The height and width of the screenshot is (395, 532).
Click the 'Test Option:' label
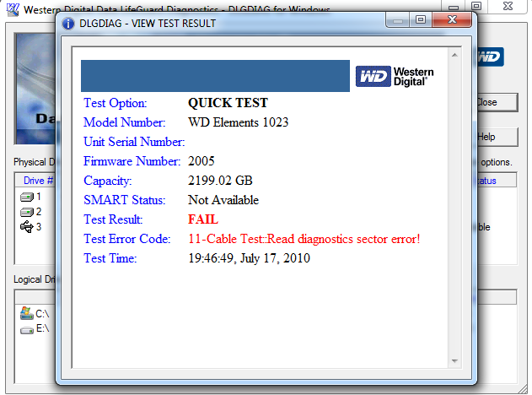(x=116, y=103)
